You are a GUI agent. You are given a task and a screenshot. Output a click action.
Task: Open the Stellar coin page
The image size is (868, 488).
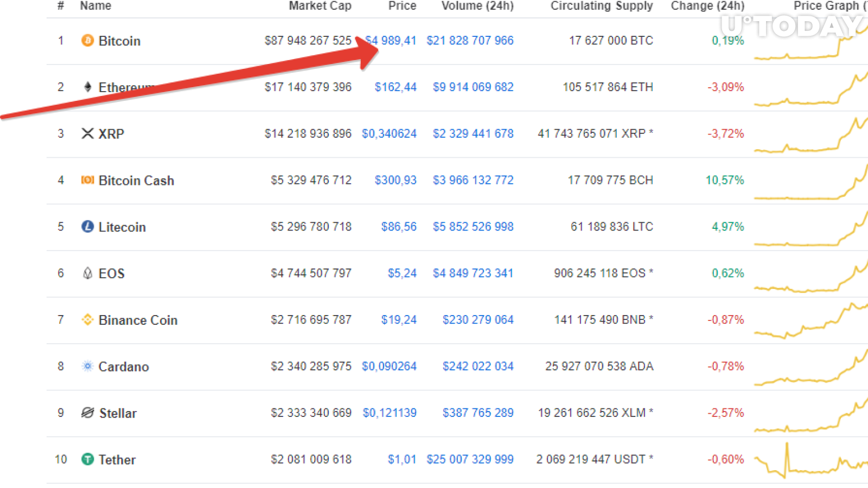pyautogui.click(x=118, y=414)
